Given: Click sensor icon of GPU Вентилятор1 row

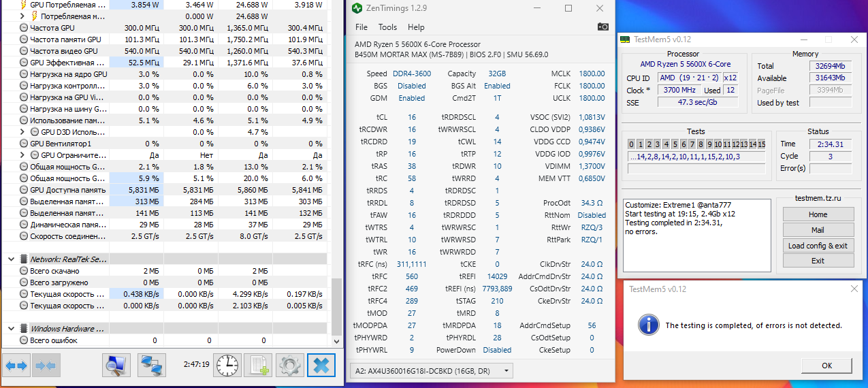Looking at the screenshot, I should pyautogui.click(x=24, y=144).
